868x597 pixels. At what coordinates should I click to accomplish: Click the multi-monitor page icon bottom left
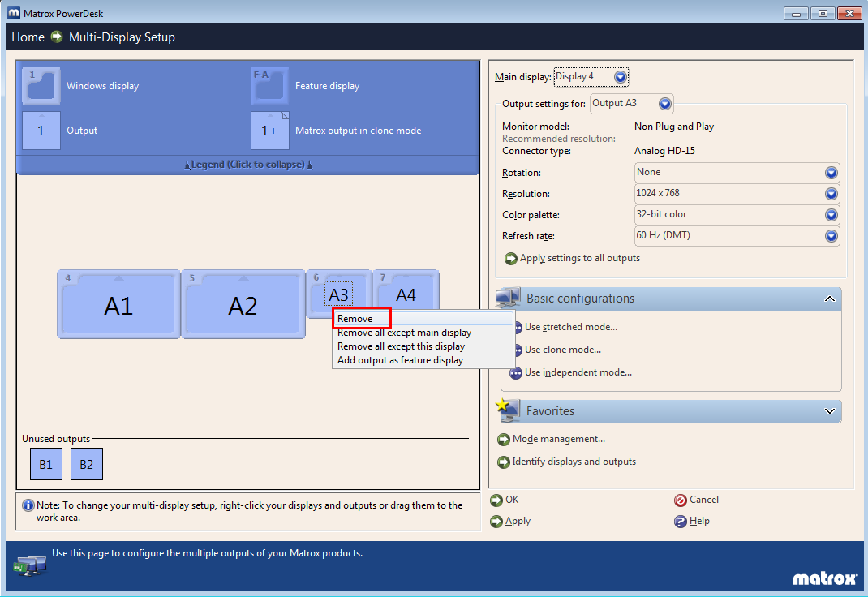(28, 565)
